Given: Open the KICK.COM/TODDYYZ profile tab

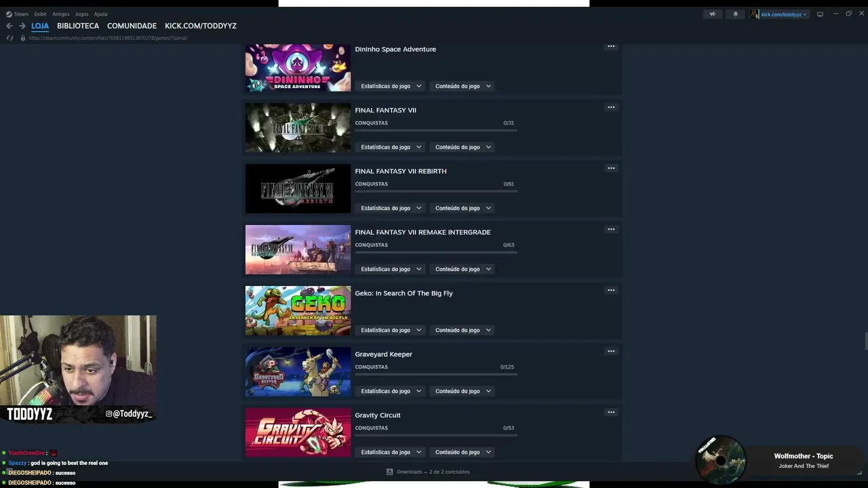Looking at the screenshot, I should pos(201,26).
